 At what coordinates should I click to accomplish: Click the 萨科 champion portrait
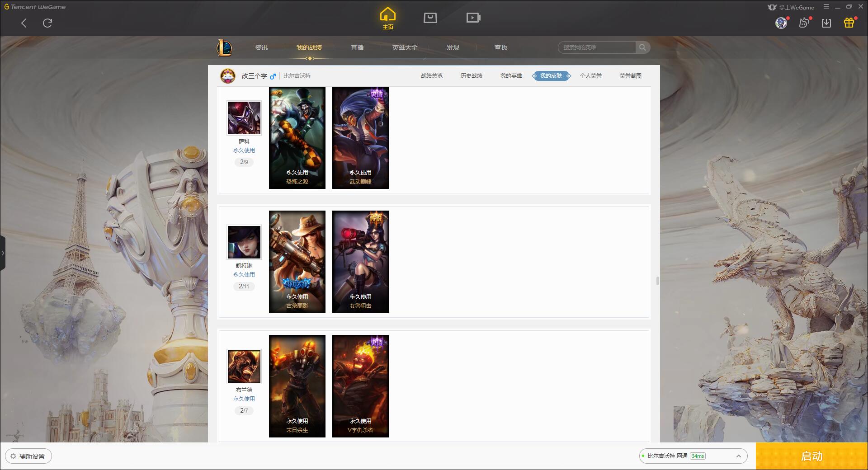pos(244,118)
